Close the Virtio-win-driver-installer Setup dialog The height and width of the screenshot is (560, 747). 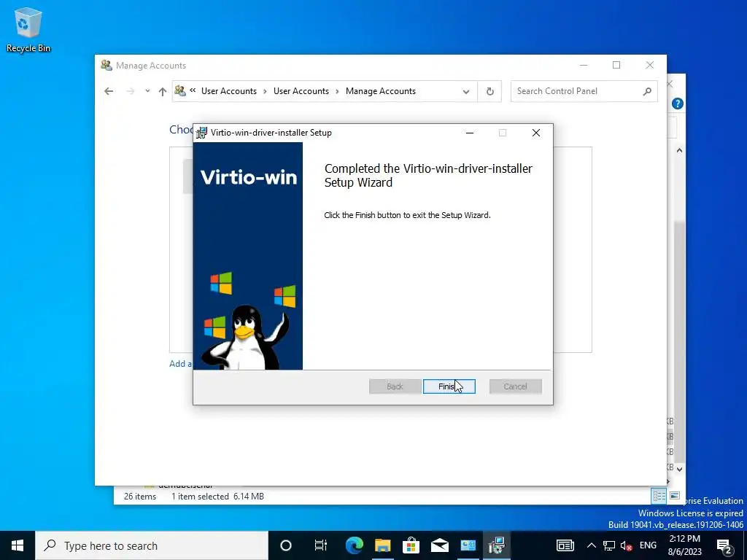[x=536, y=133]
